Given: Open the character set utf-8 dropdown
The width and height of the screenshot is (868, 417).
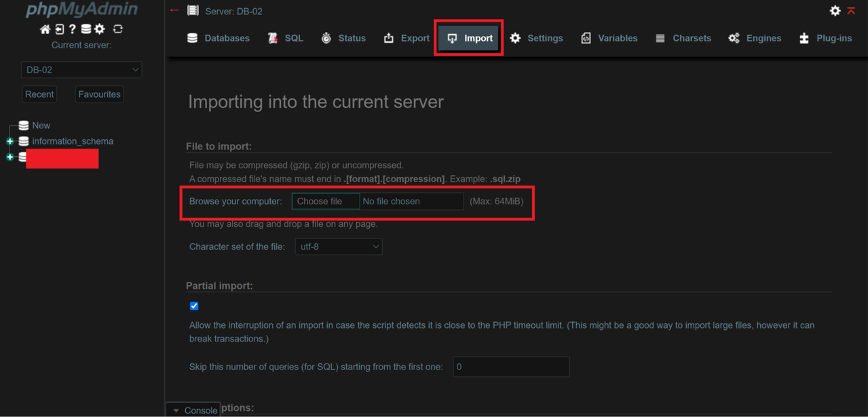Looking at the screenshot, I should [339, 247].
